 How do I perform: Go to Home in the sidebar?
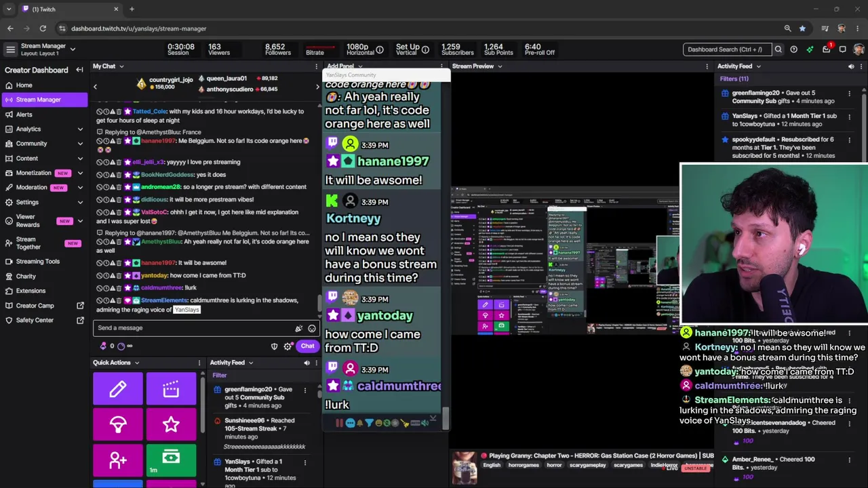[x=44, y=85]
